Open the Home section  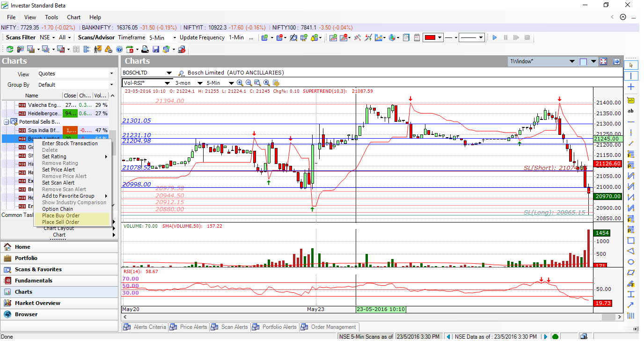coord(59,247)
